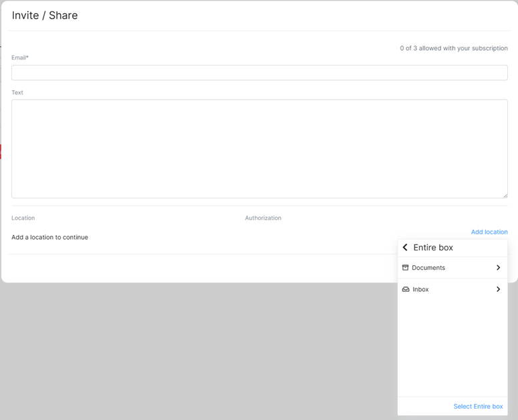Screen dimensions: 518x420
Task: Click the Invite / Share dialog title
Action: coord(45,15)
